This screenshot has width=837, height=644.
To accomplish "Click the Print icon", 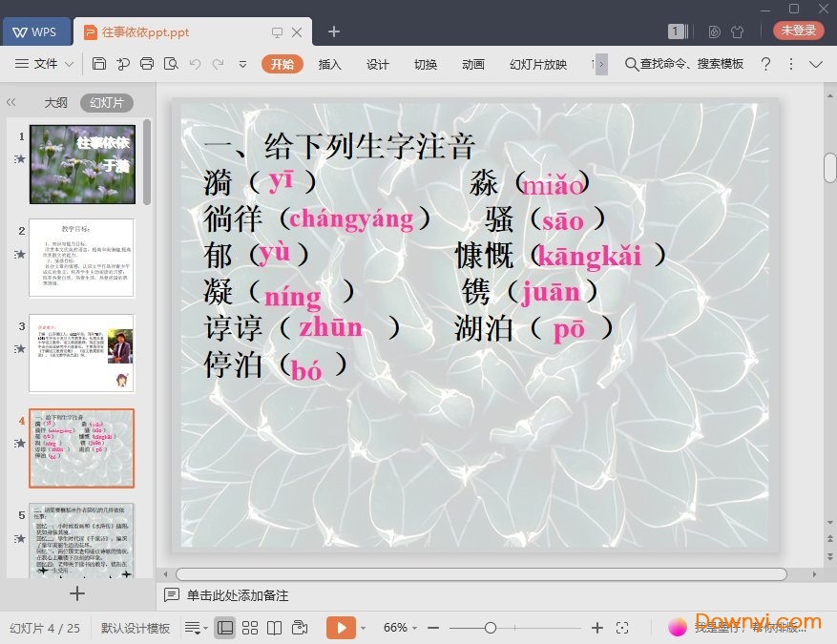I will coord(147,64).
